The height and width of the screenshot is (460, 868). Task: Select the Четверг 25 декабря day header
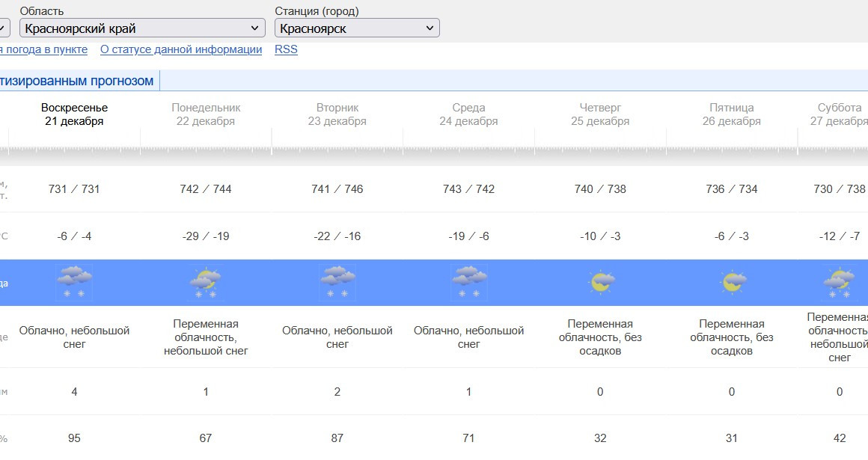pyautogui.click(x=600, y=114)
